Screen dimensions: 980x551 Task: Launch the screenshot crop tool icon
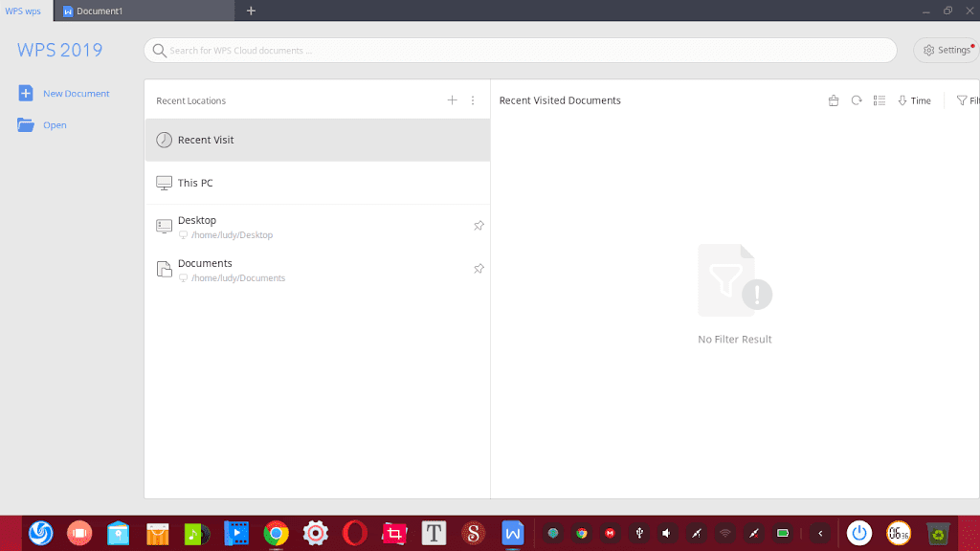[x=393, y=534]
